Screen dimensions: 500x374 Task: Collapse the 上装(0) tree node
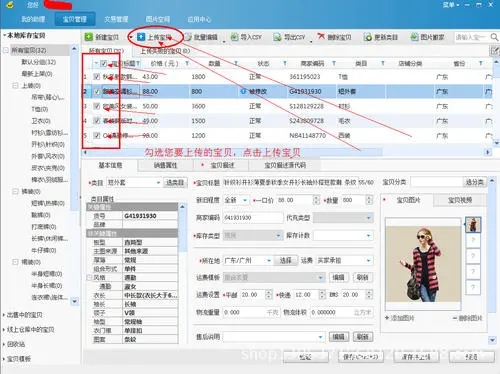pos(15,86)
